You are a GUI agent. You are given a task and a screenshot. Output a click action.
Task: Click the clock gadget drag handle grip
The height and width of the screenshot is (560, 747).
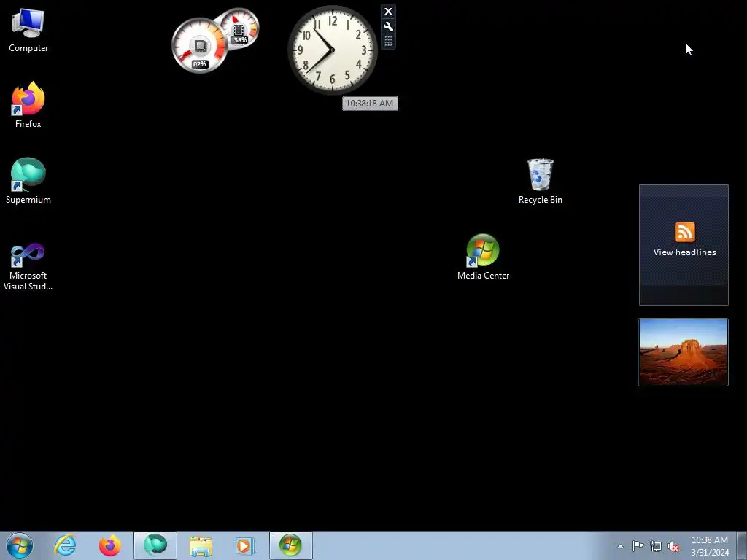388,42
